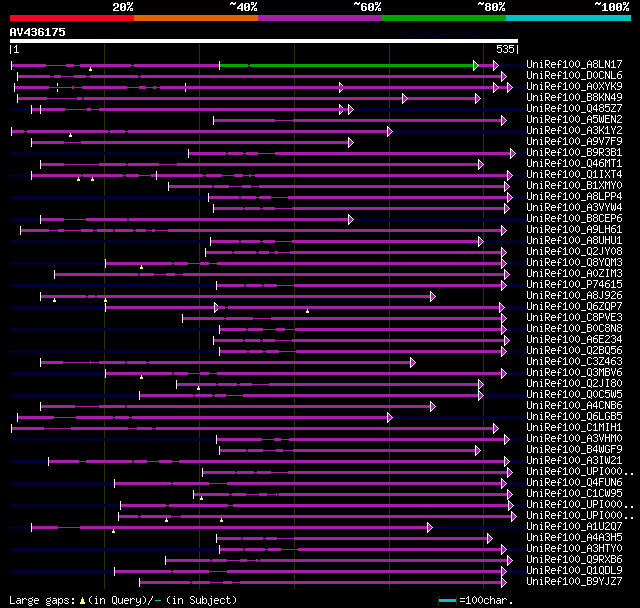Screen dimensions: 640x608
Task: Open UniRef100_Q2JI80 hit
Action: [x=574, y=384]
